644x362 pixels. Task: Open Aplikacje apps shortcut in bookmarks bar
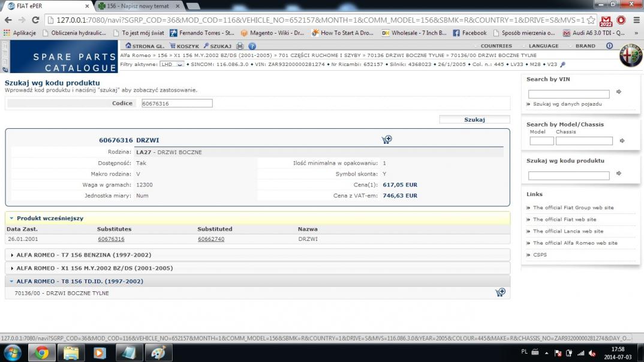[20, 33]
